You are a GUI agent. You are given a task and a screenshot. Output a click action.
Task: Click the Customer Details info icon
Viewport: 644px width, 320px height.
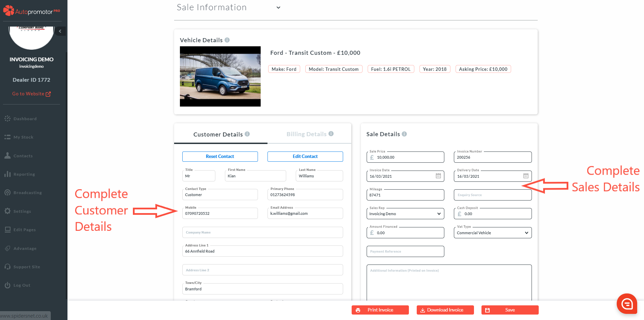[247, 134]
